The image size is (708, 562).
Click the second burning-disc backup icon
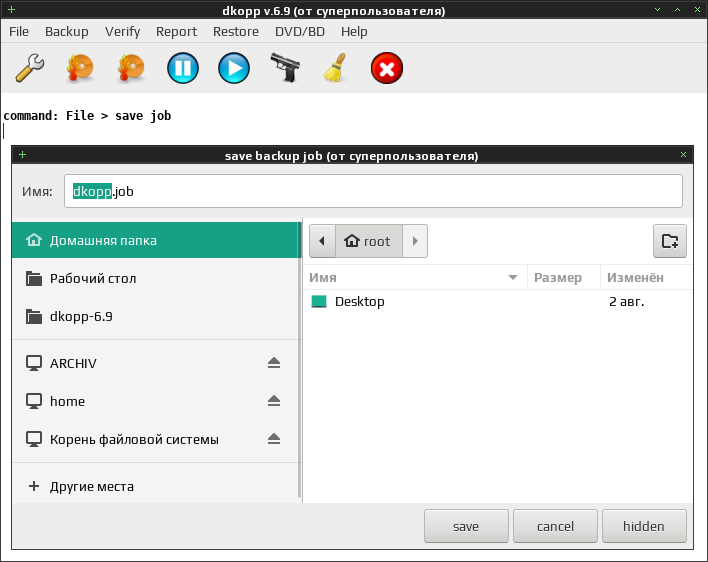coord(131,68)
